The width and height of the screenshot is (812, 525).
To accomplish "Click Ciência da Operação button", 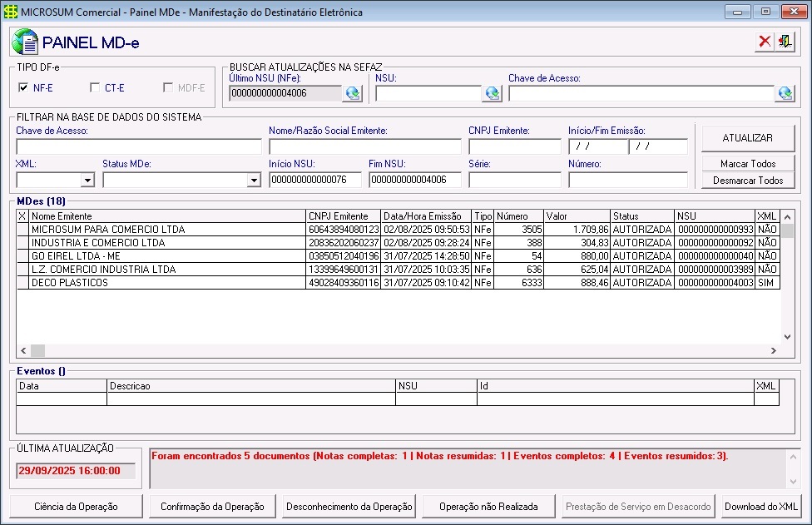I will [x=76, y=506].
